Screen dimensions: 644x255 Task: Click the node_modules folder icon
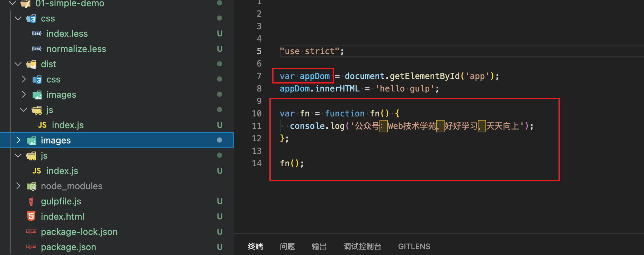click(x=32, y=186)
